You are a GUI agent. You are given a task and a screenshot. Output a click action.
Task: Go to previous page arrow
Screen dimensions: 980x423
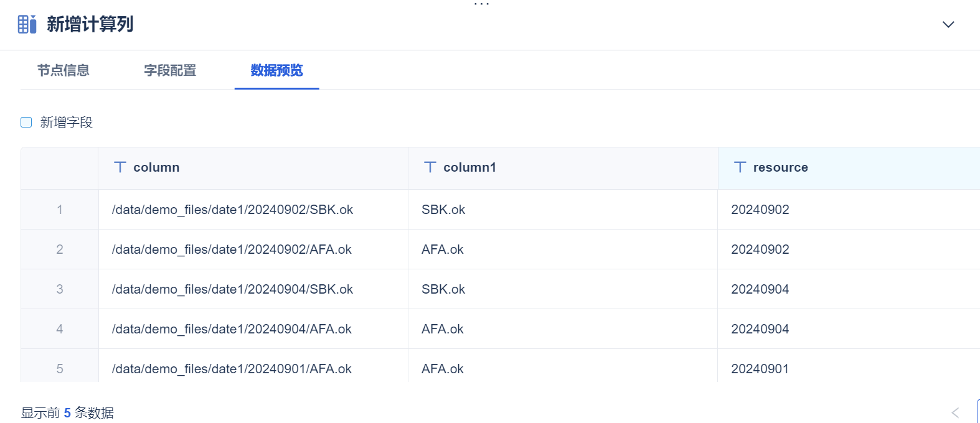click(955, 412)
